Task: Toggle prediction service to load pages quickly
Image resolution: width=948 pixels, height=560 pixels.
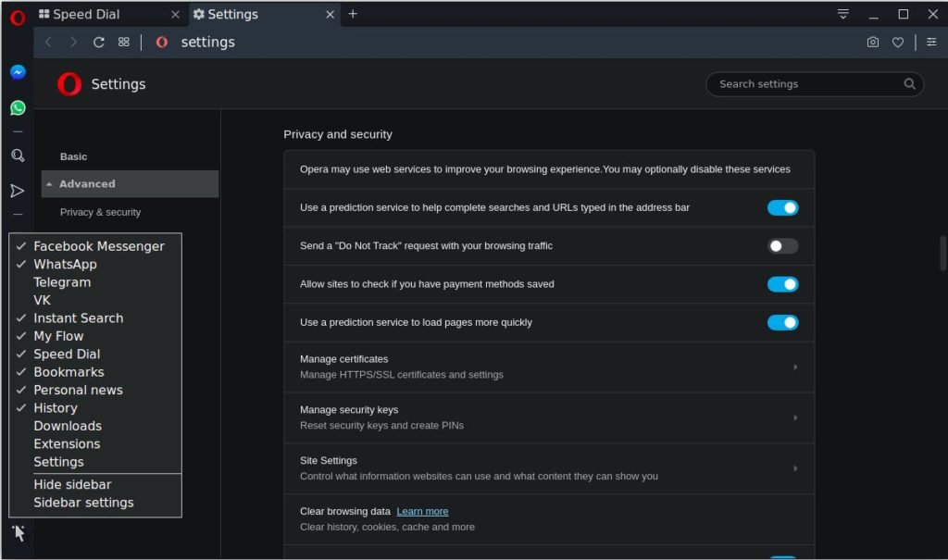Action: pos(782,322)
